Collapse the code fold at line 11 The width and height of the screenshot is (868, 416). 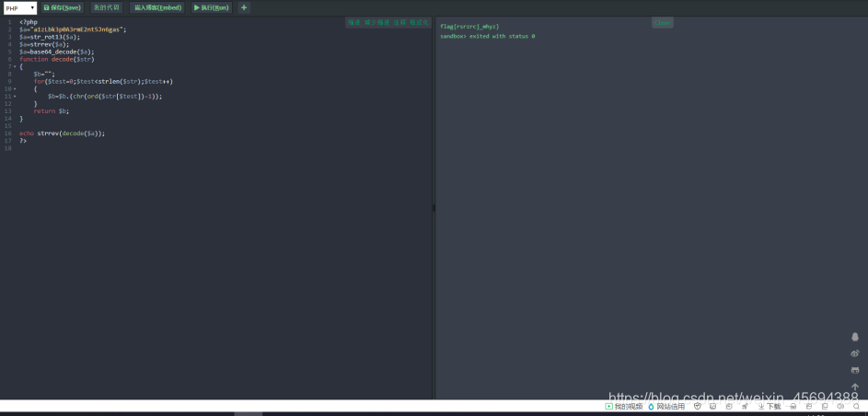(x=15, y=97)
